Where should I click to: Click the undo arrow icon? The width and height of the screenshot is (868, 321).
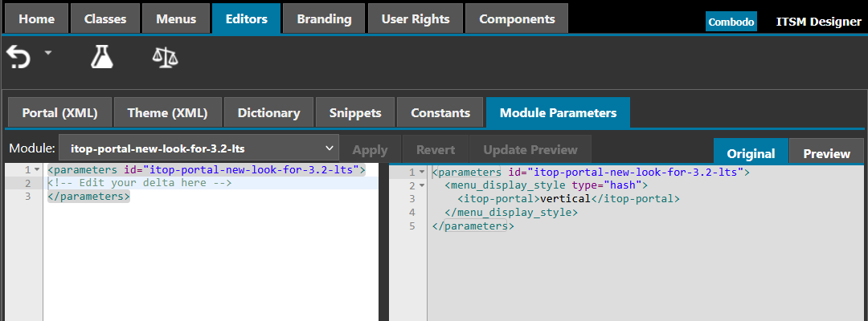coord(18,57)
